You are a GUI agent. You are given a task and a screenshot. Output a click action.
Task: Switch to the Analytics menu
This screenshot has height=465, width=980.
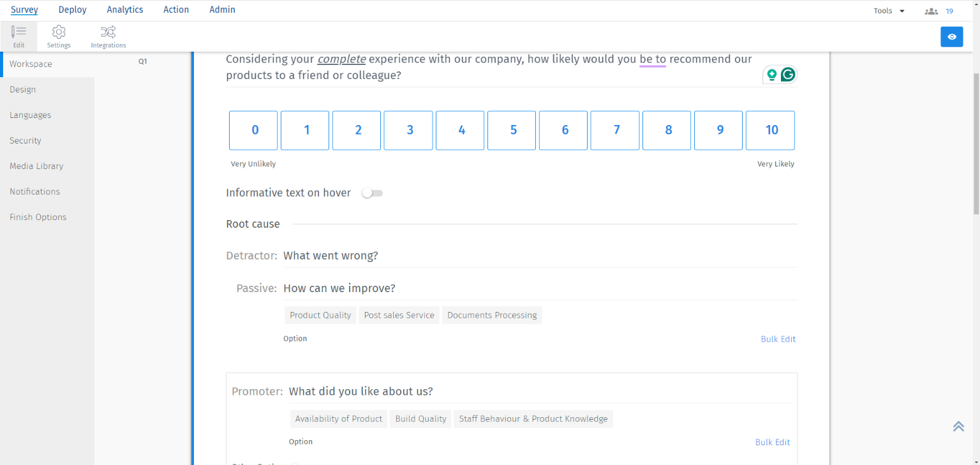point(124,10)
